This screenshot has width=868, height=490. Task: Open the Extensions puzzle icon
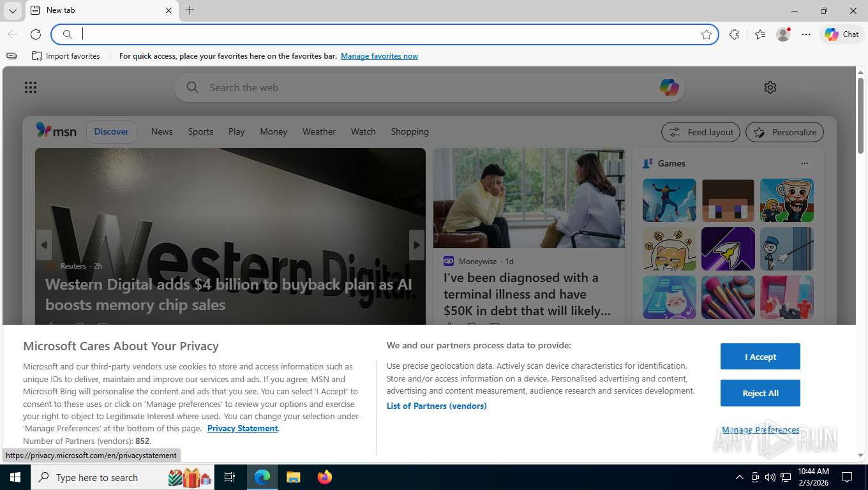734,34
